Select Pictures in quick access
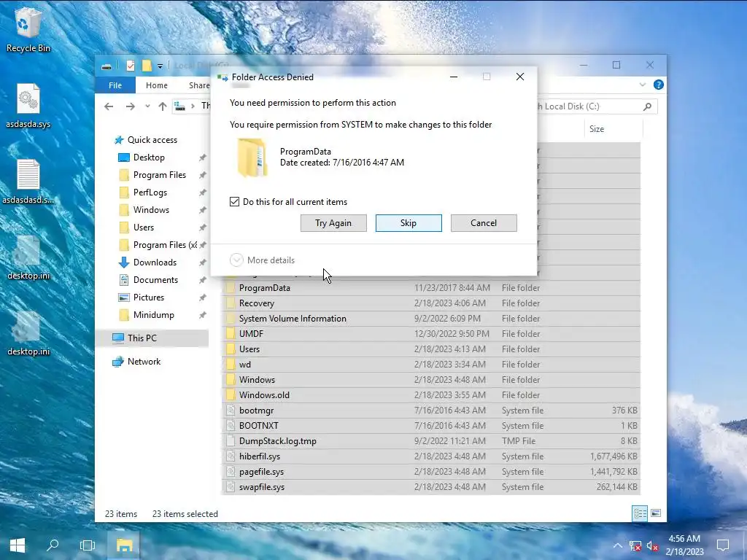Screen dimensions: 747x560 pyautogui.click(x=149, y=297)
